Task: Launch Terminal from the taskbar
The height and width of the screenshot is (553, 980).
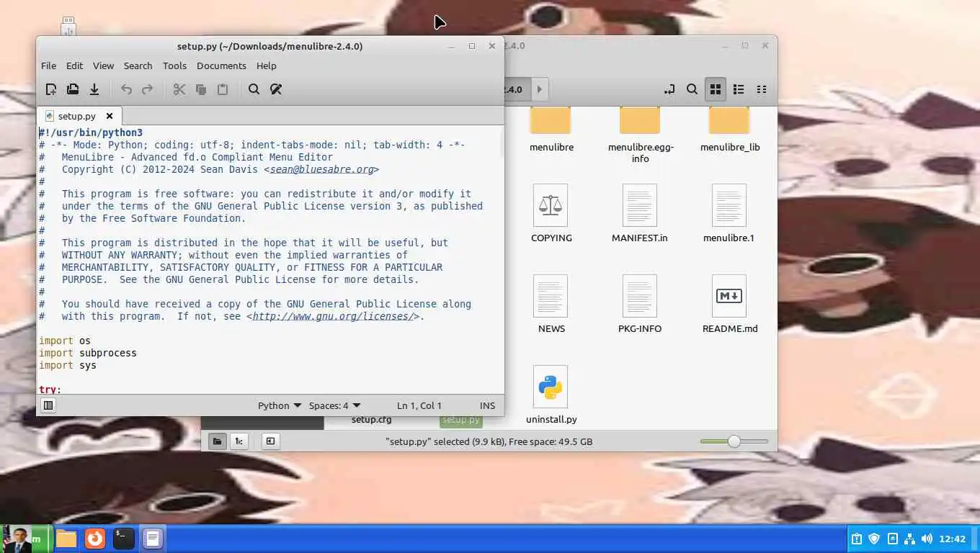Action: 124,539
